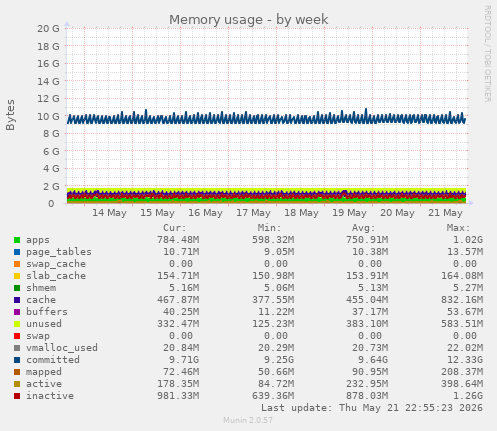This screenshot has width=497, height=431.
Task: Click the active average value 232.95M
Action: 367,384
